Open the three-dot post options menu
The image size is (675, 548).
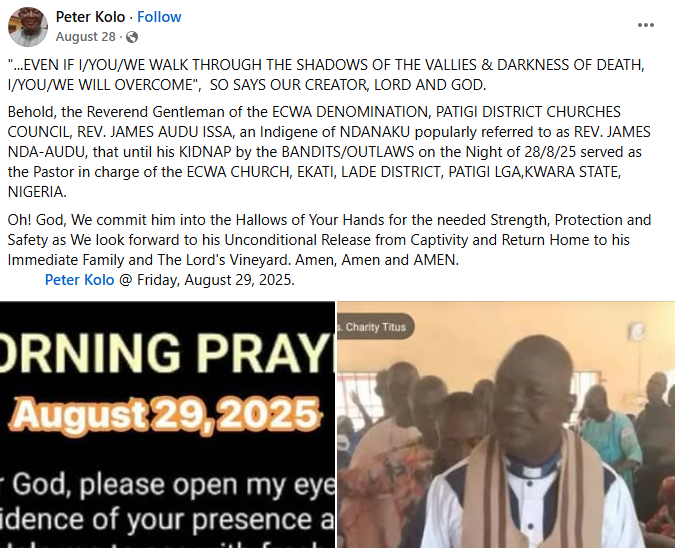(646, 25)
